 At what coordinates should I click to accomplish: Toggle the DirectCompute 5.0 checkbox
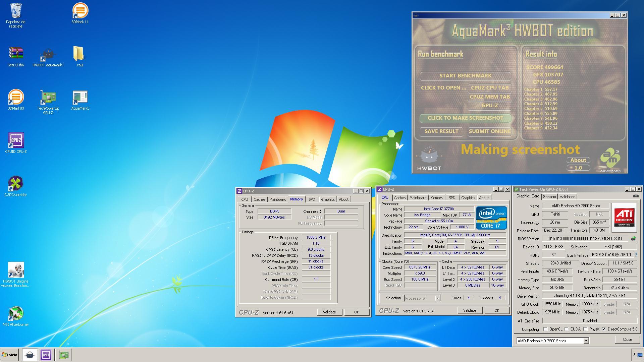tap(604, 329)
